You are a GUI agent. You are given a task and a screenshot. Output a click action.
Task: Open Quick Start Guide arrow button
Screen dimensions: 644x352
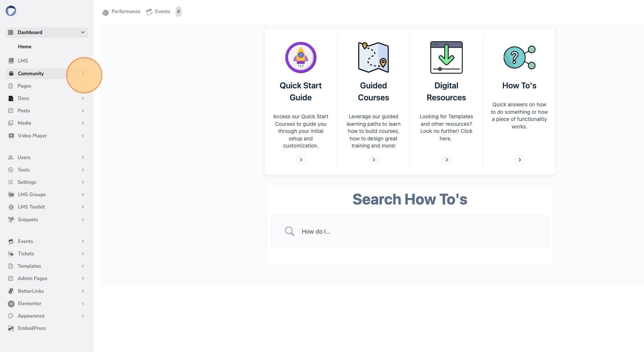pyautogui.click(x=301, y=160)
